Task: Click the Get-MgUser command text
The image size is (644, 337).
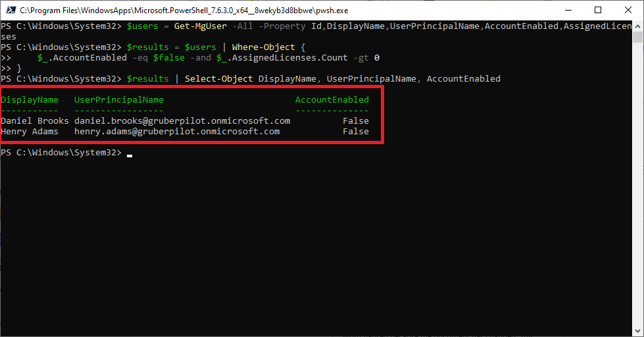Action: pos(201,26)
